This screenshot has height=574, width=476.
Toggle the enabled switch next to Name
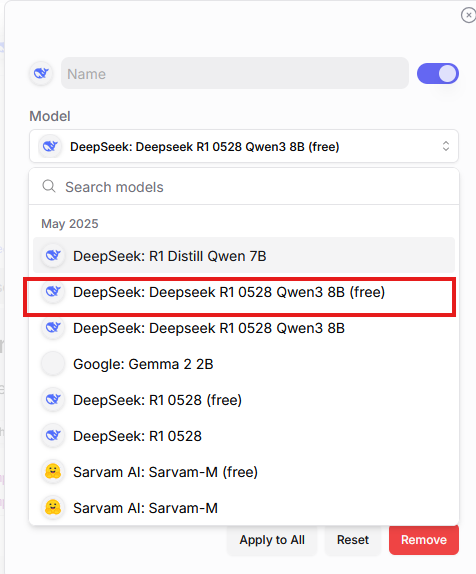click(x=438, y=74)
